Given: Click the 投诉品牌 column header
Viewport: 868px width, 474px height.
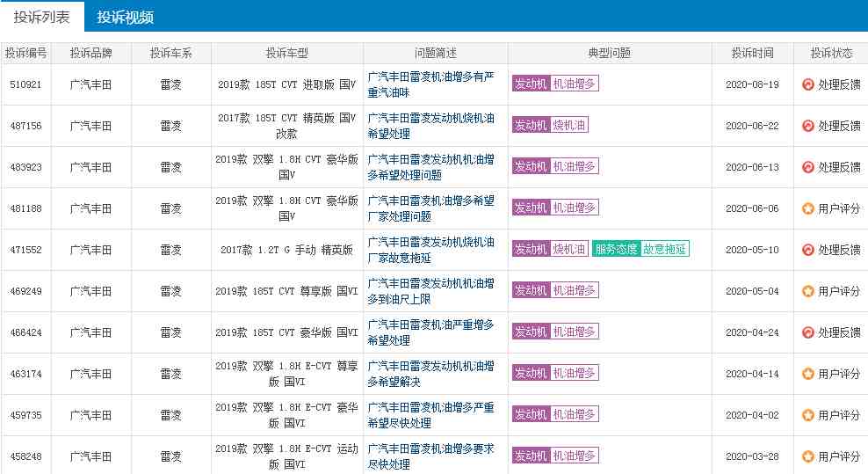Looking at the screenshot, I should [90, 54].
